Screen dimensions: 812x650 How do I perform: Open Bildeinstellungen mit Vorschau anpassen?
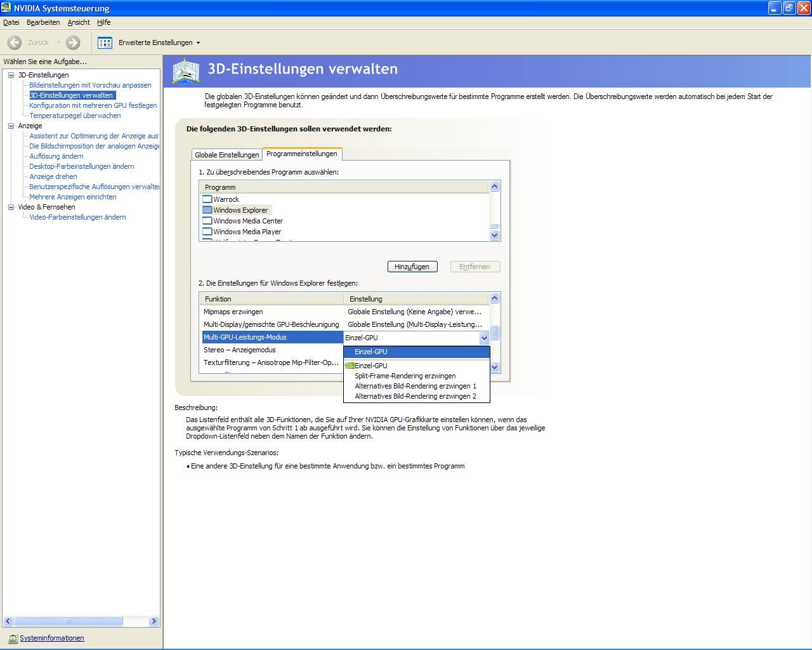[90, 85]
